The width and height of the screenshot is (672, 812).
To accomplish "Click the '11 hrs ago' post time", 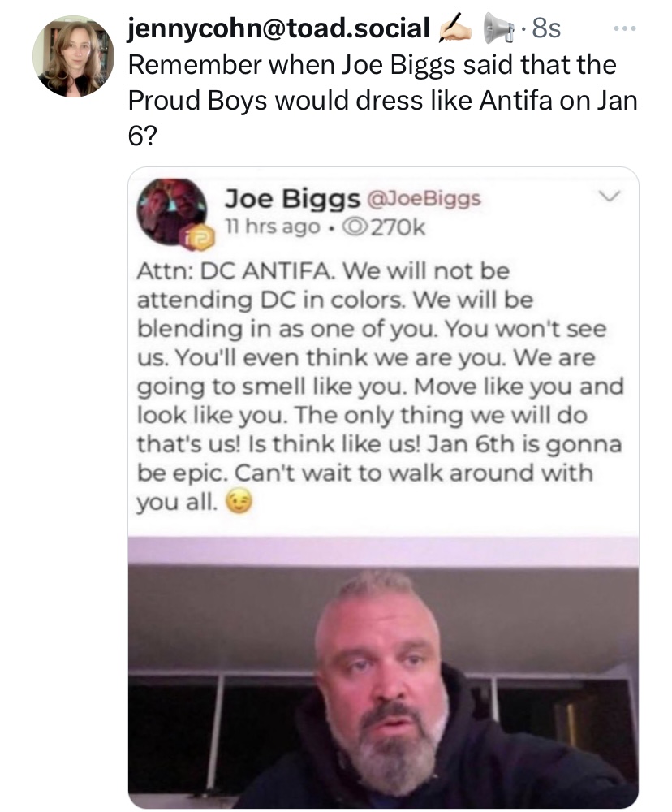I will point(273,227).
